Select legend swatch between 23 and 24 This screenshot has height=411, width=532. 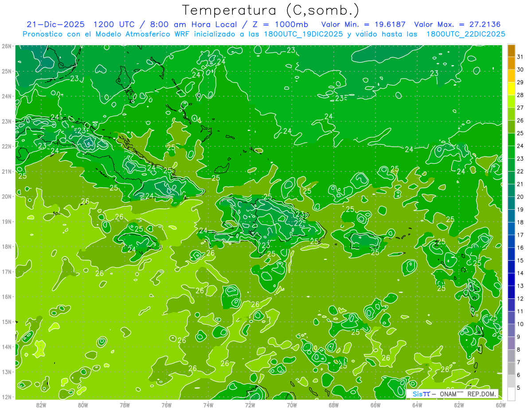511,152
